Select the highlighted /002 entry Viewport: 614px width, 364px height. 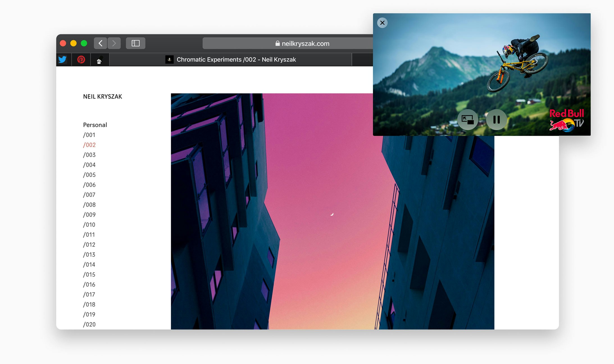pyautogui.click(x=89, y=145)
